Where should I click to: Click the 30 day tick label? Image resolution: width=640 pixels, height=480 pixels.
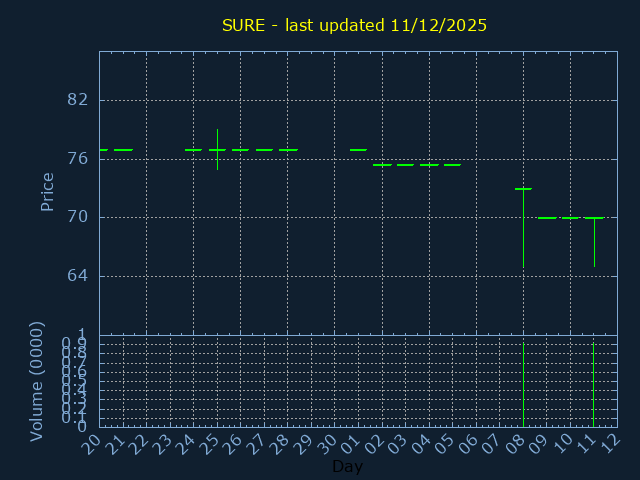click(327, 442)
